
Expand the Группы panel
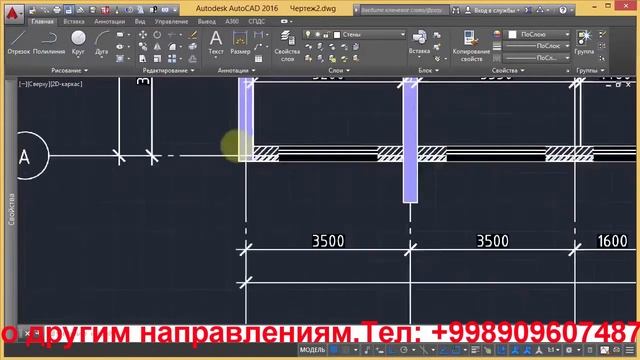tap(590, 71)
